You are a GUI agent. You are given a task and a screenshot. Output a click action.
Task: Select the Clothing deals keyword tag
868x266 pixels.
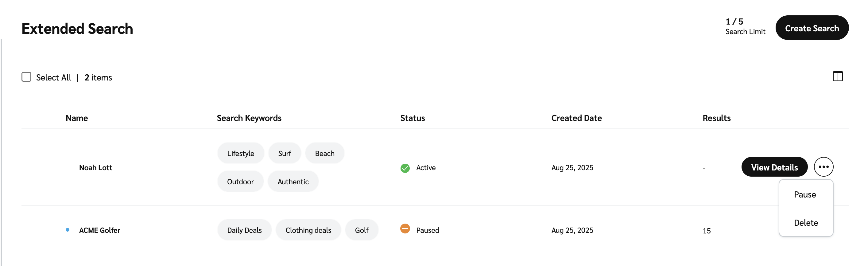coord(308,230)
